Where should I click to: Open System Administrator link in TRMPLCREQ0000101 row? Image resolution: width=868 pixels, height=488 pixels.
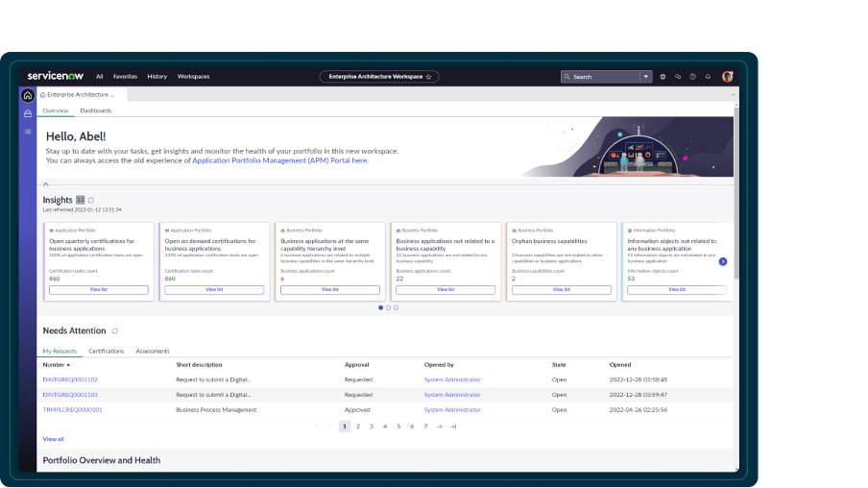[x=452, y=410]
